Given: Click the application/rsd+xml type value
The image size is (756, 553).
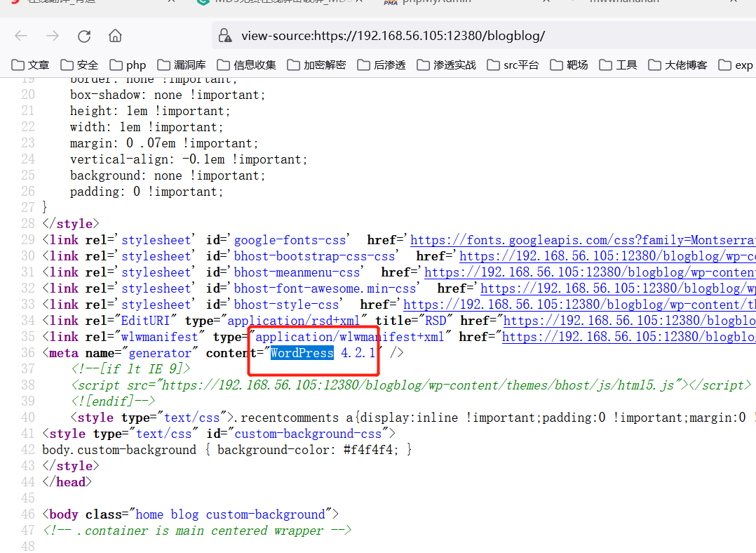Looking at the screenshot, I should point(294,321).
